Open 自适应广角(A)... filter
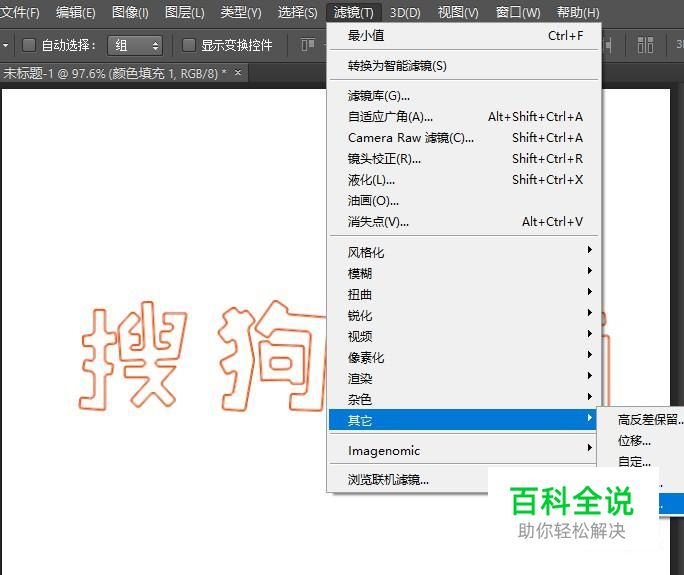 click(x=464, y=116)
